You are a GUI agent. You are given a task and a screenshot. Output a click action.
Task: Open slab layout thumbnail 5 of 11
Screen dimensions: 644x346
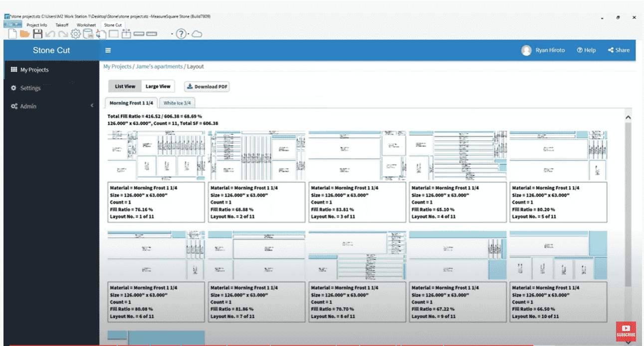pos(558,155)
